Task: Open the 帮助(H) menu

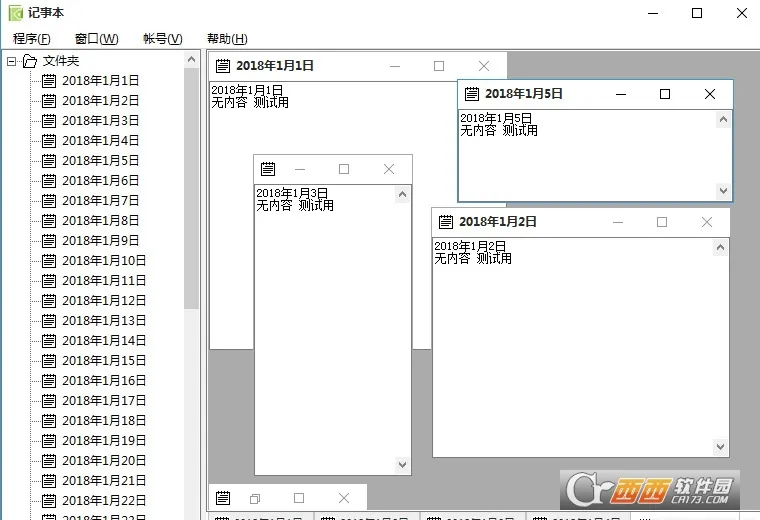Action: [227, 39]
